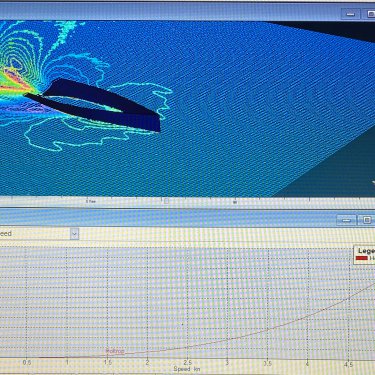Click the Speed kn axis label

click(187, 369)
